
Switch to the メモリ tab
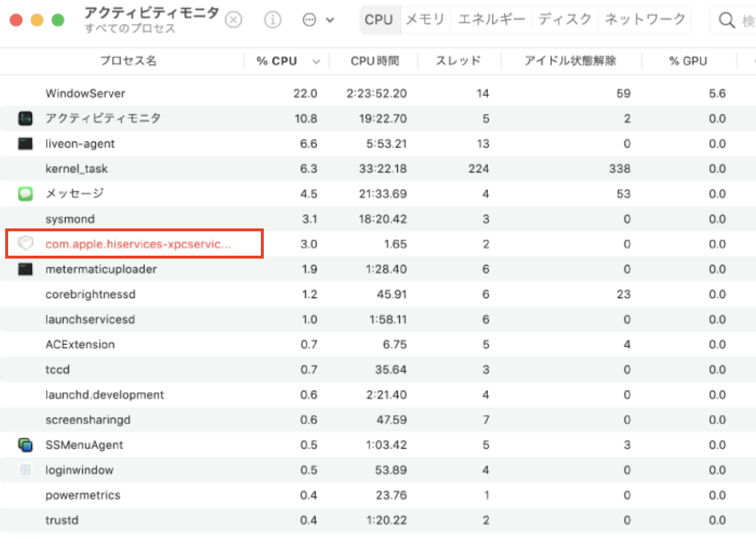tap(425, 19)
